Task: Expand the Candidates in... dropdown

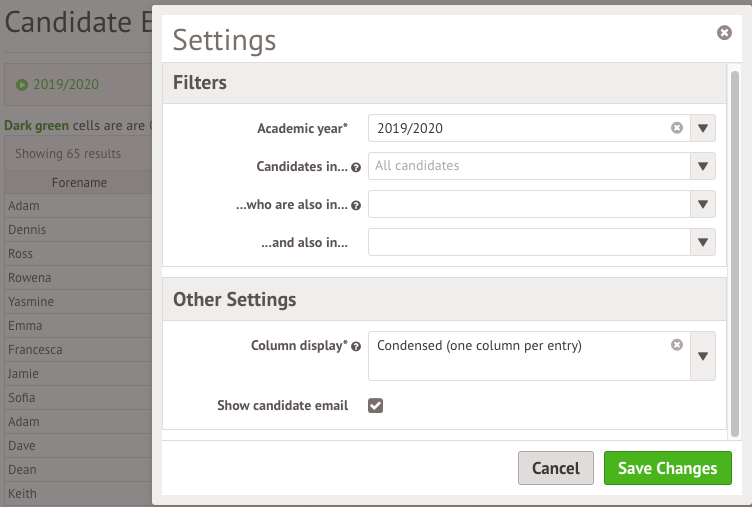Action: [703, 166]
